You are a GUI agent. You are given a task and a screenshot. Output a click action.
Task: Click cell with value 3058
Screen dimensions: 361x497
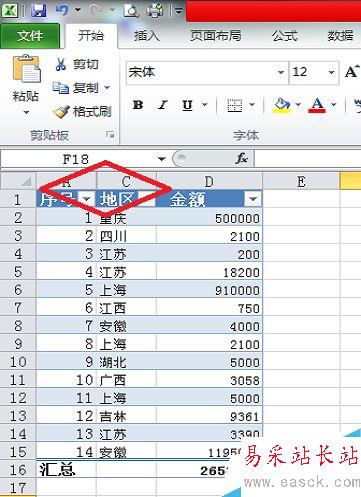(209, 380)
